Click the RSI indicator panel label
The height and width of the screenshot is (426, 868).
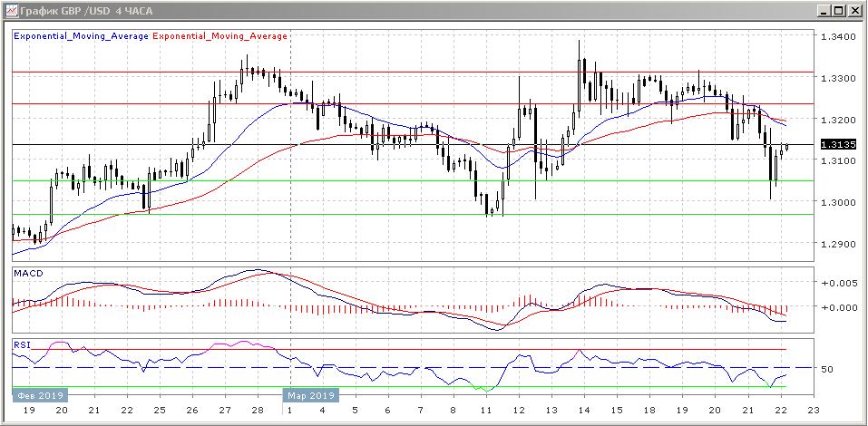22,345
